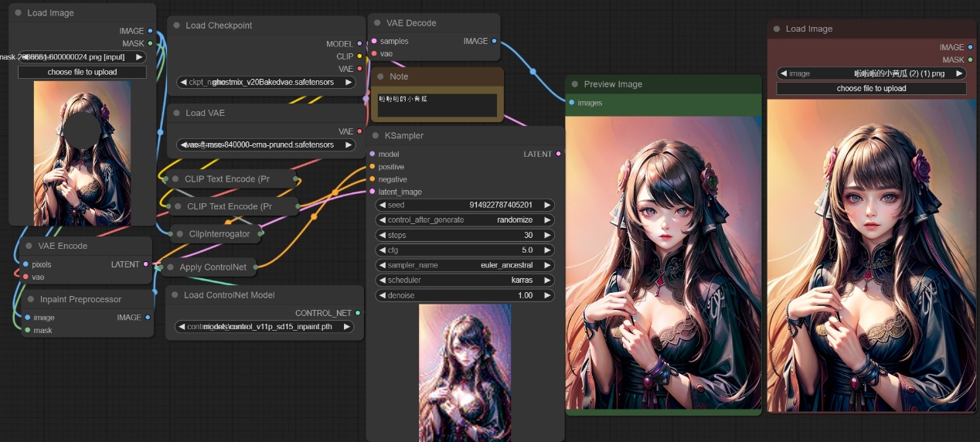Expand the collapsed Apply ControlNet node
Image resolution: width=980 pixels, height=442 pixels.
click(169, 267)
